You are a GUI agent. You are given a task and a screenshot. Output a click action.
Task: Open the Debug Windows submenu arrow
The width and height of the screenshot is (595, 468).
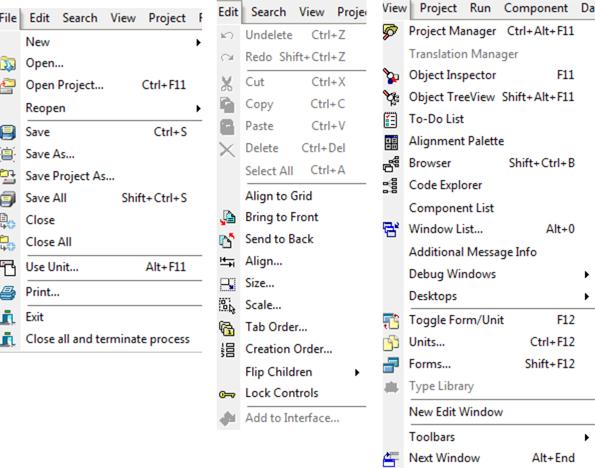[x=587, y=274]
